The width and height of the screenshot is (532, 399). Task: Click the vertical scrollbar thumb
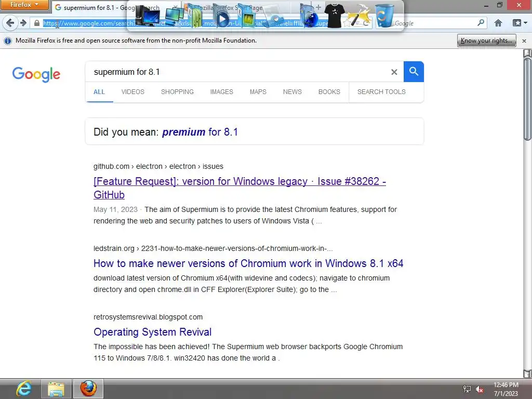[527, 98]
